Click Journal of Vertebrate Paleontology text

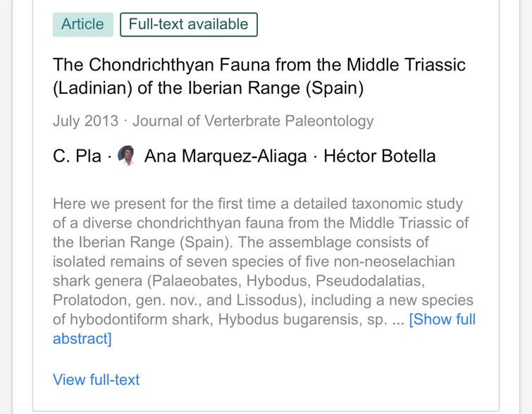[x=253, y=121]
